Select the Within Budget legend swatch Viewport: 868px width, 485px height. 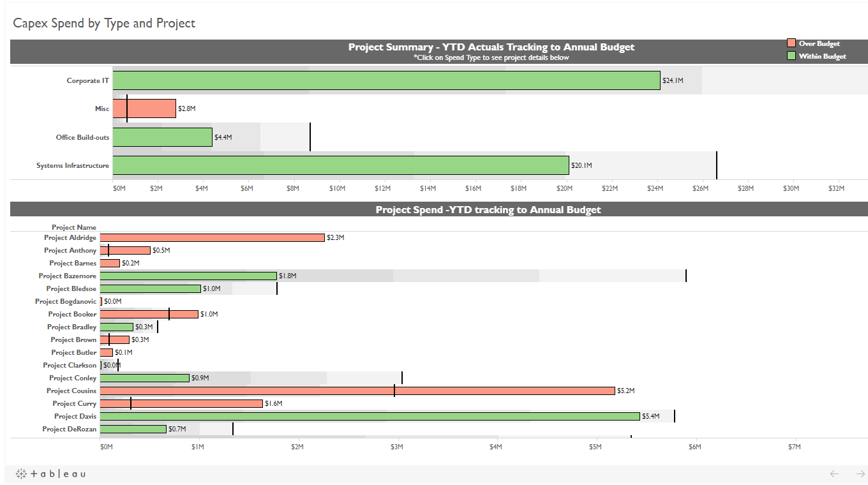click(791, 56)
